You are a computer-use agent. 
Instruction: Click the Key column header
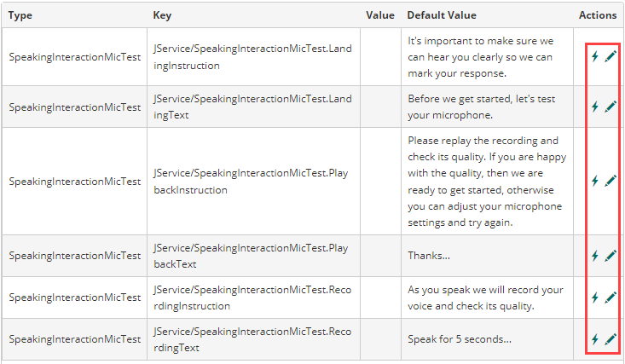(x=162, y=15)
